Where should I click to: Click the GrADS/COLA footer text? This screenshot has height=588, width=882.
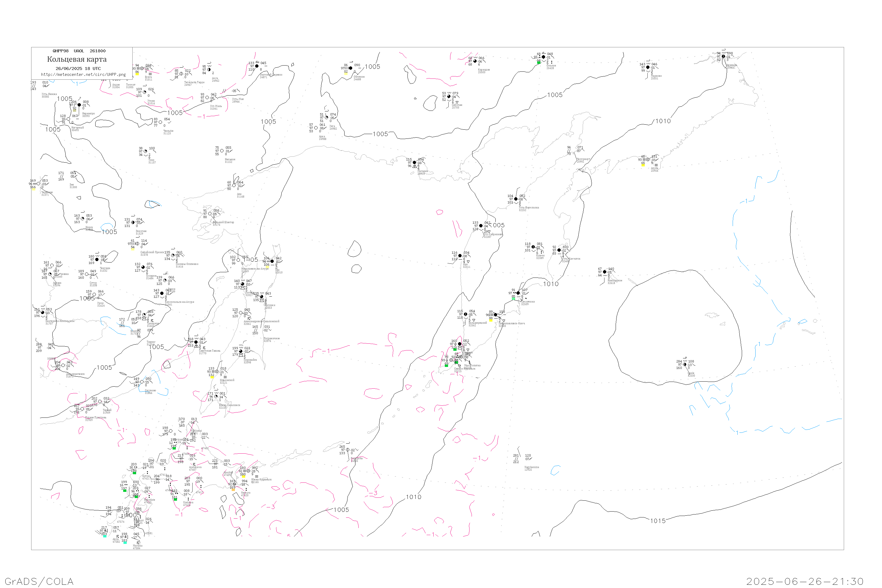pos(39,582)
